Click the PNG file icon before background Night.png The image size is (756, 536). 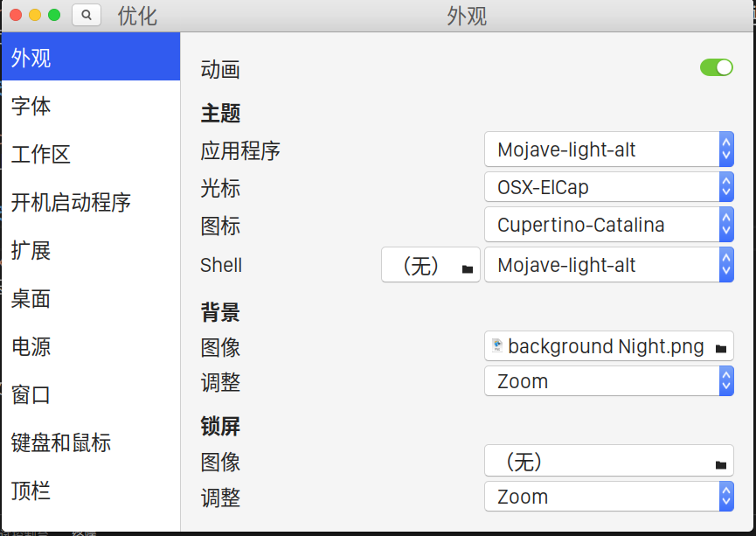pyautogui.click(x=497, y=345)
